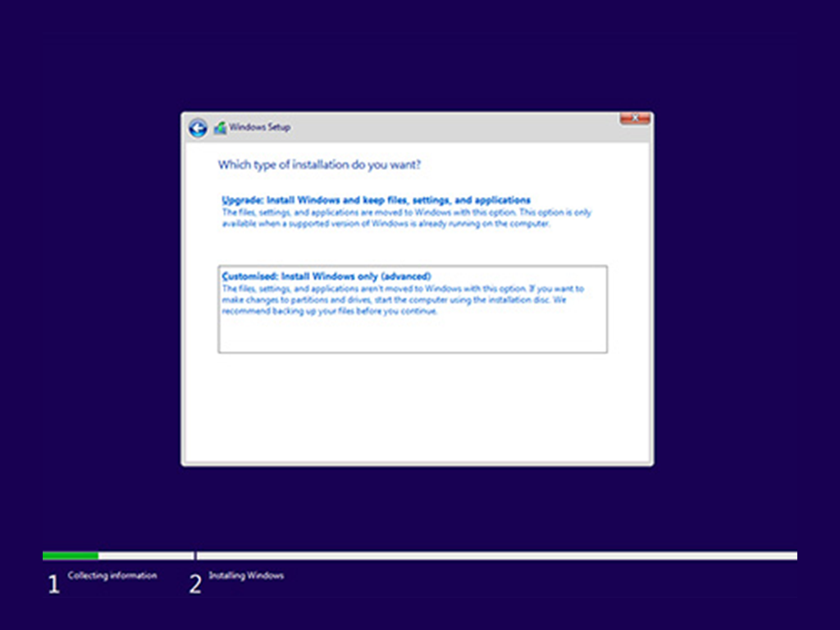Click the step number 1 indicator

click(x=53, y=584)
